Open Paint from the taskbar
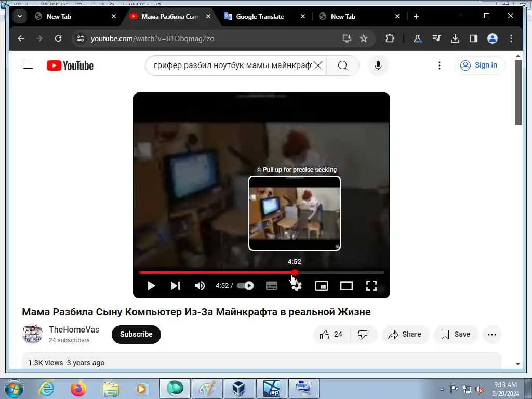 [x=207, y=389]
